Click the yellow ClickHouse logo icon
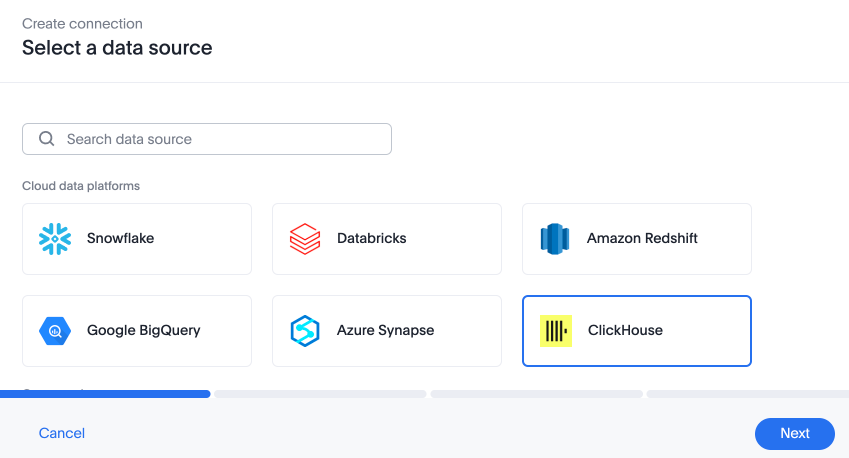 coord(556,331)
